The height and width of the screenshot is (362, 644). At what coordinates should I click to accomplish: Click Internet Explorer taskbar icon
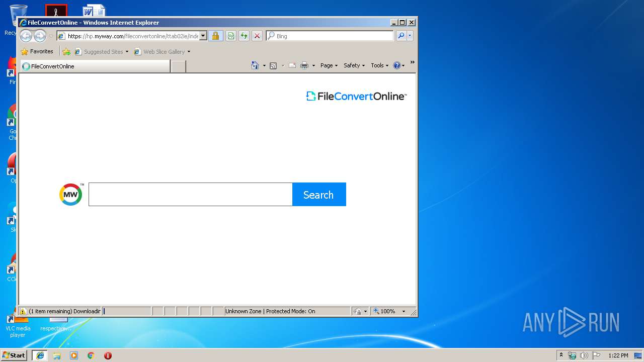[40, 355]
